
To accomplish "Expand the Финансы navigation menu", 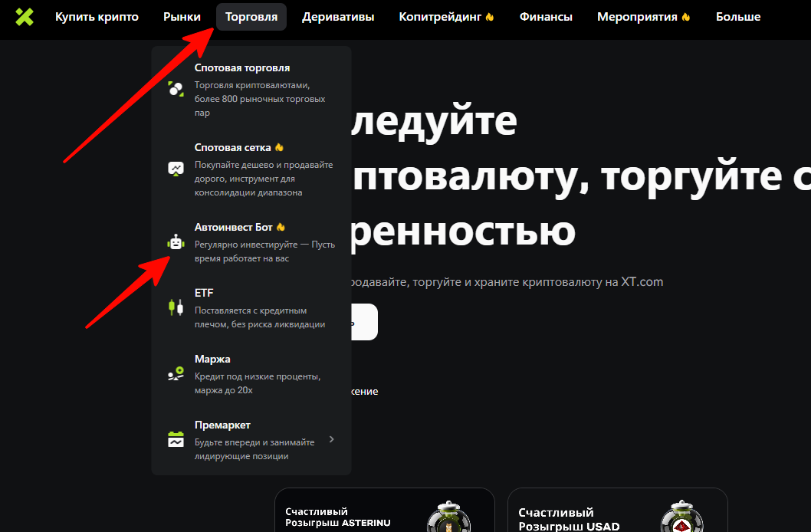I will [546, 17].
